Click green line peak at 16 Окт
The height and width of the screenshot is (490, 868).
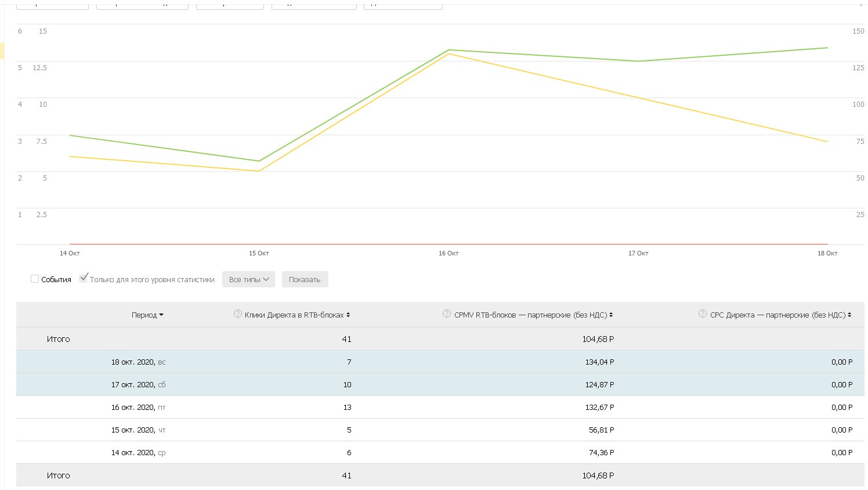pyautogui.click(x=449, y=50)
